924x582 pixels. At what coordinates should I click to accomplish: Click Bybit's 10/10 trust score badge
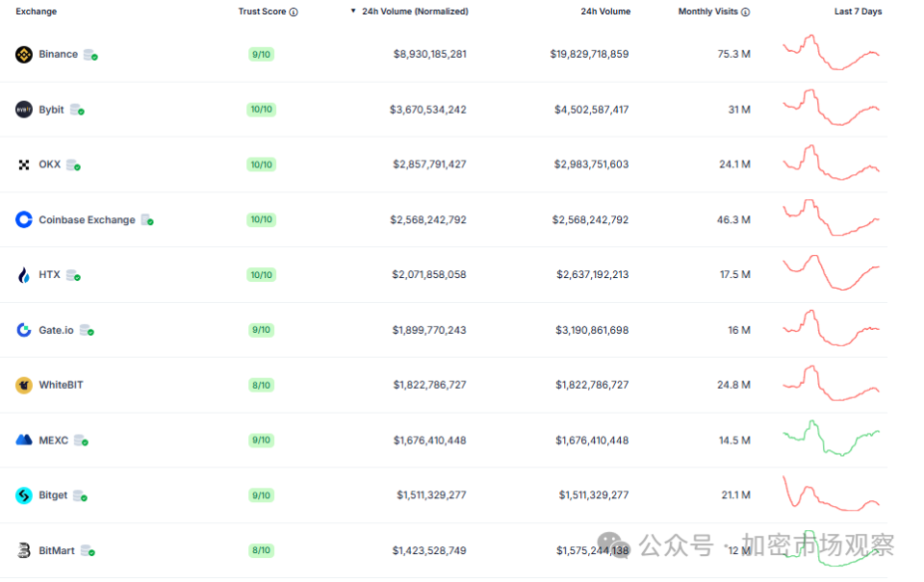pos(261,110)
